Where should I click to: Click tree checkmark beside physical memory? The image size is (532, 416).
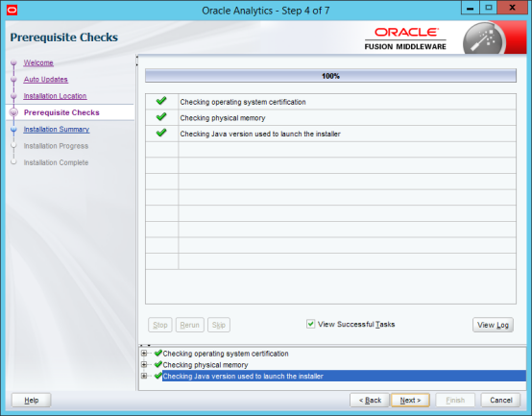[x=157, y=364]
